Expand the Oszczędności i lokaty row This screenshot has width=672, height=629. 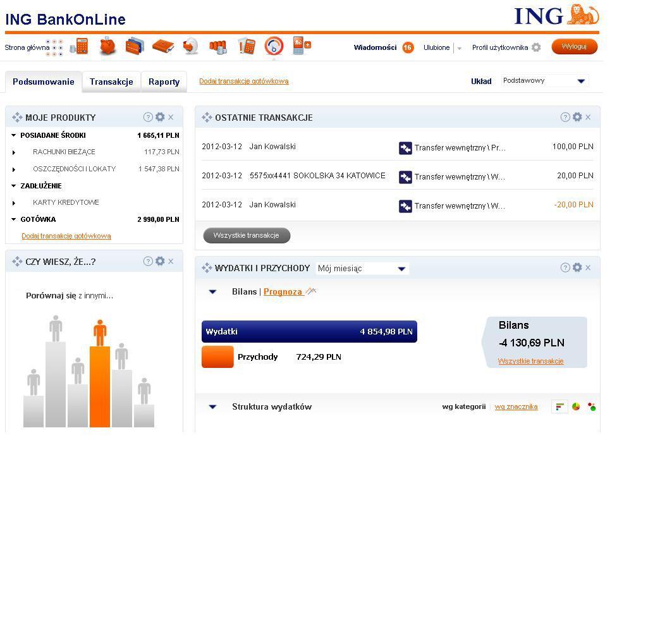[14, 169]
